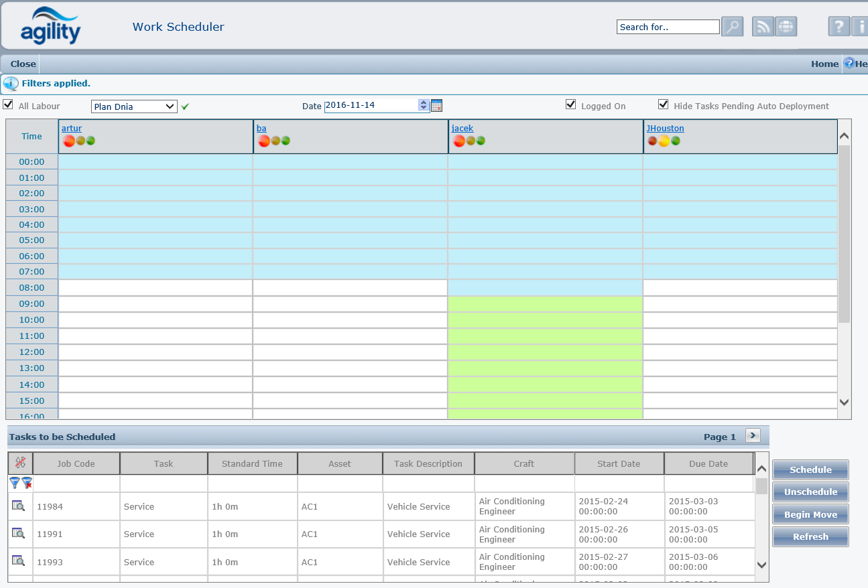Image resolution: width=868 pixels, height=588 pixels.
Task: Click the Search for input field
Action: tap(668, 27)
